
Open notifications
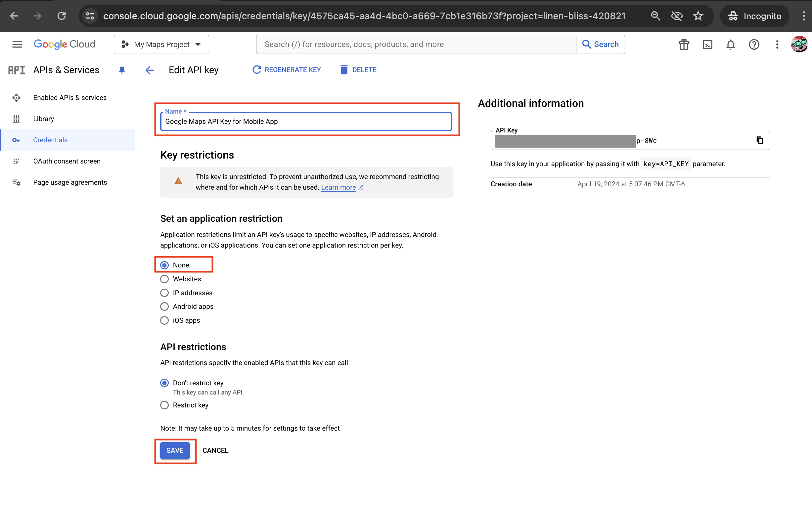pos(730,44)
